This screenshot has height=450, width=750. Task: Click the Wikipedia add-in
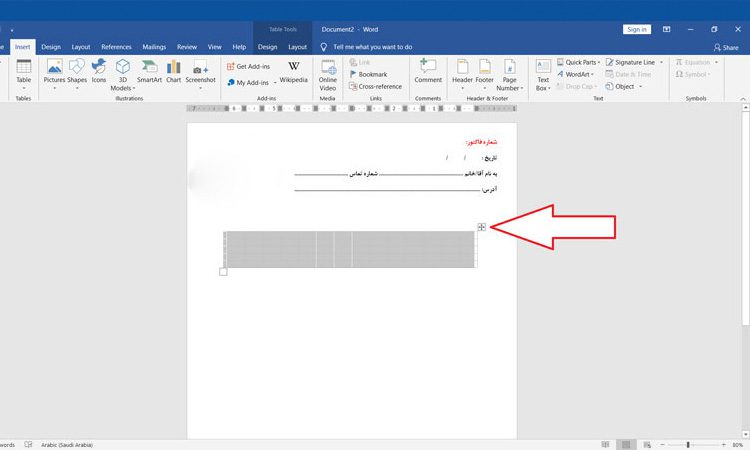pyautogui.click(x=294, y=72)
